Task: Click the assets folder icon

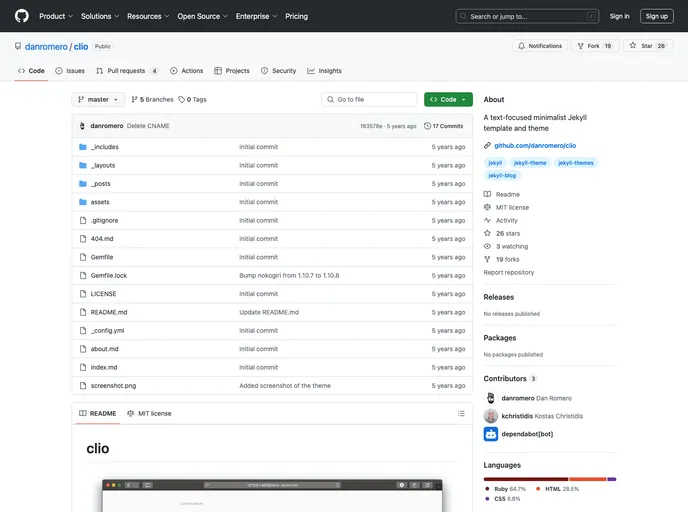Action: click(x=82, y=202)
